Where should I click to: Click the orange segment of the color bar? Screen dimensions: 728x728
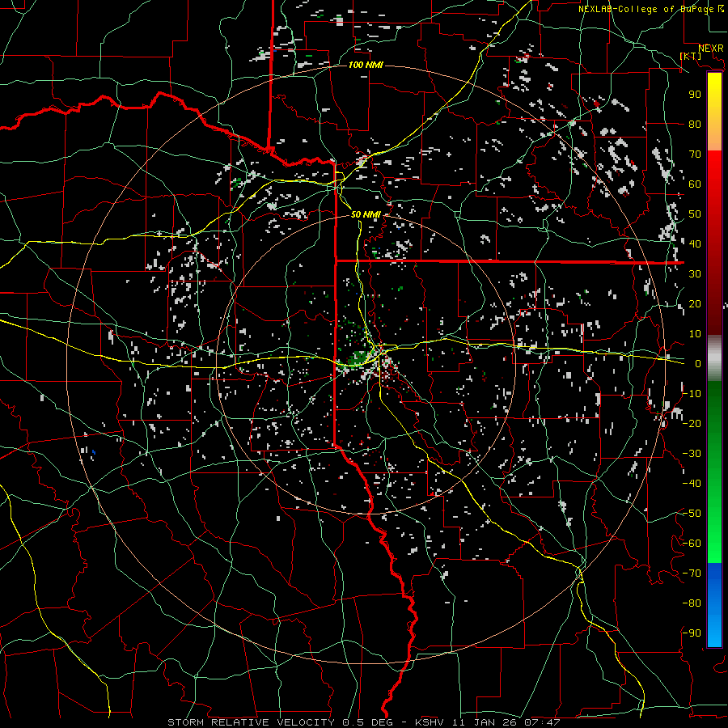(714, 138)
